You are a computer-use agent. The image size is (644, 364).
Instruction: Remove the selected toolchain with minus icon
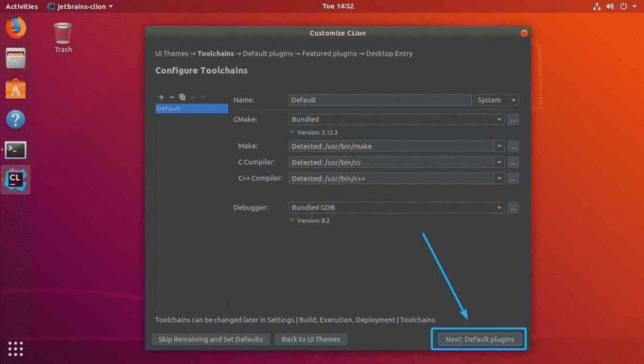(x=172, y=97)
